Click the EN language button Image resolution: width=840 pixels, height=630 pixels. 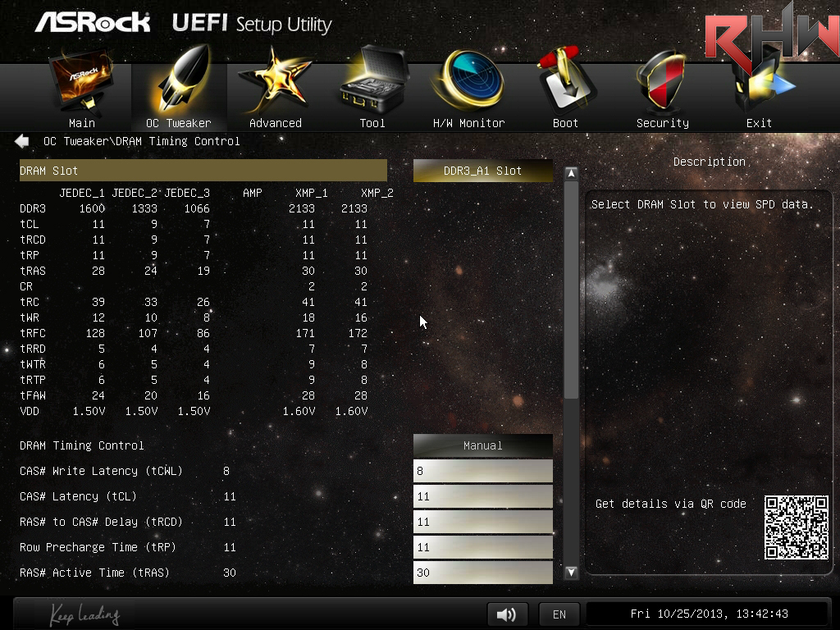(x=559, y=614)
